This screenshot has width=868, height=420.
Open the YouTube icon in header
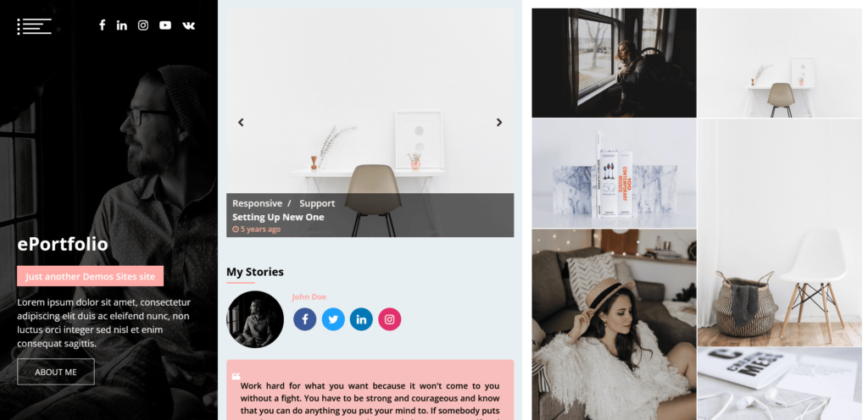coord(165,25)
